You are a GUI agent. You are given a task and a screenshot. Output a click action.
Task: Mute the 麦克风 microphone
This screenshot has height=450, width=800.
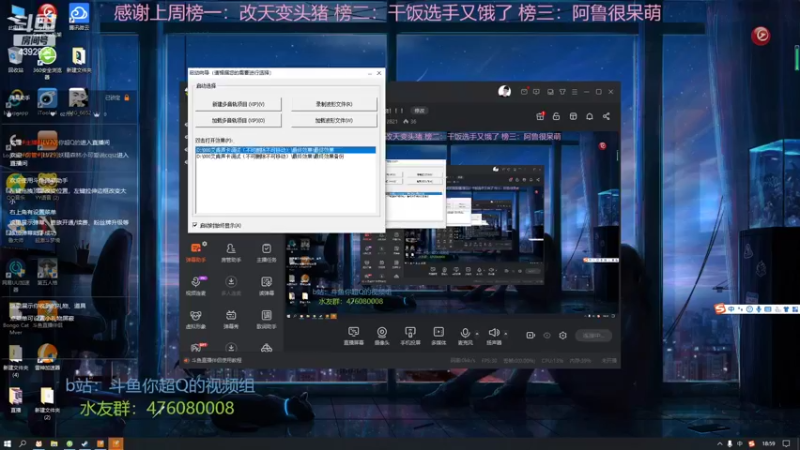click(465, 336)
